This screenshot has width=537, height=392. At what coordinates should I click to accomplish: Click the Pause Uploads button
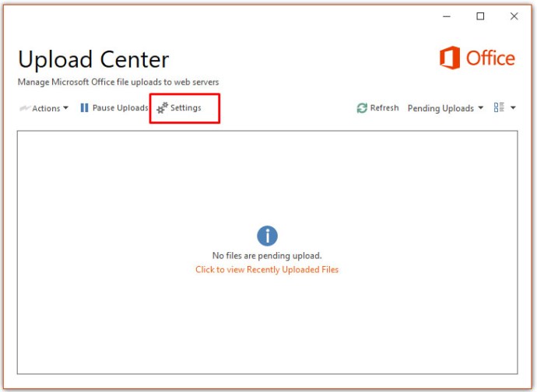[x=114, y=108]
